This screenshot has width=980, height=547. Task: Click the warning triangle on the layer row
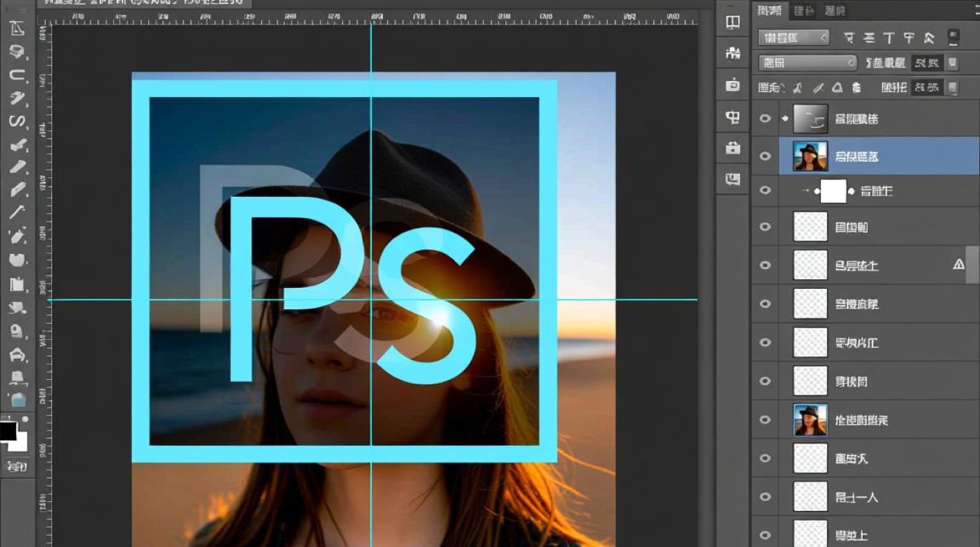(x=959, y=265)
